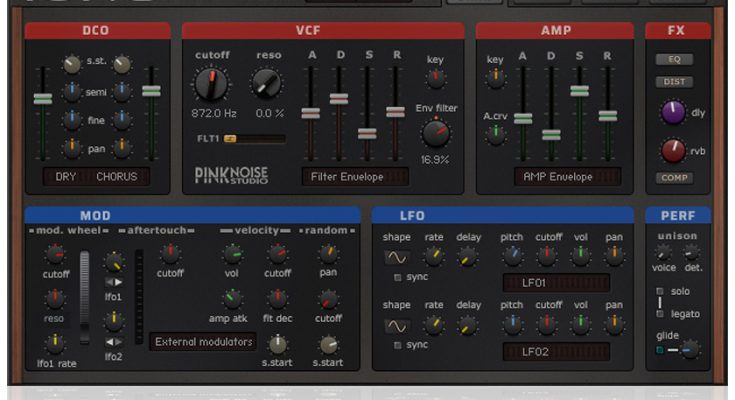Click the VCF reso knob
Viewport: 735px width, 400px height.
click(268, 86)
